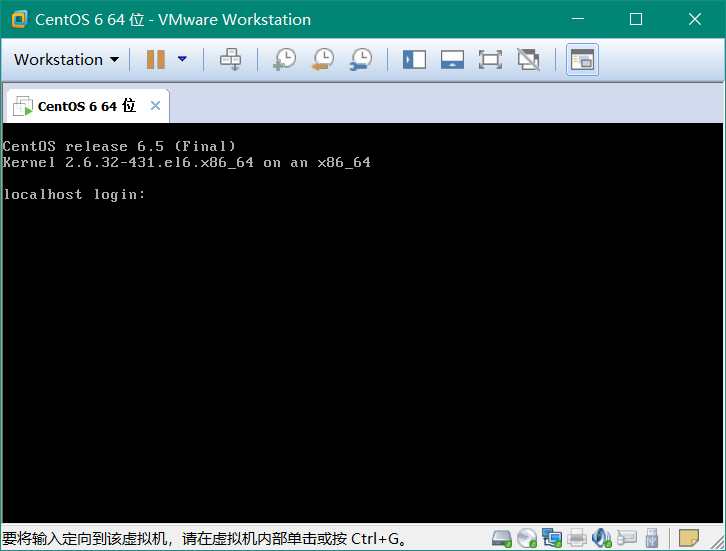726x551 pixels.
Task: Click the Kernel 2.6.32-431 version line
Action: pos(187,163)
